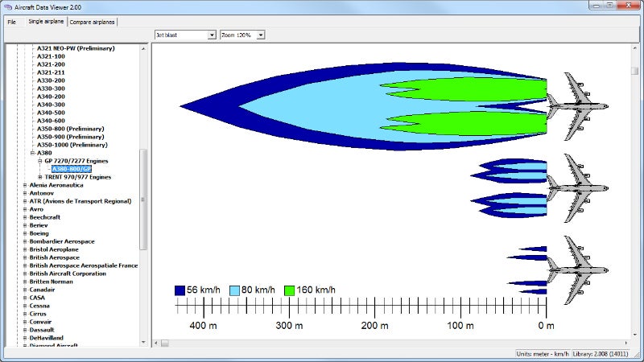This screenshot has width=644, height=362.
Task: Click the green 160 km/h legend swatch
Action: pyautogui.click(x=290, y=290)
